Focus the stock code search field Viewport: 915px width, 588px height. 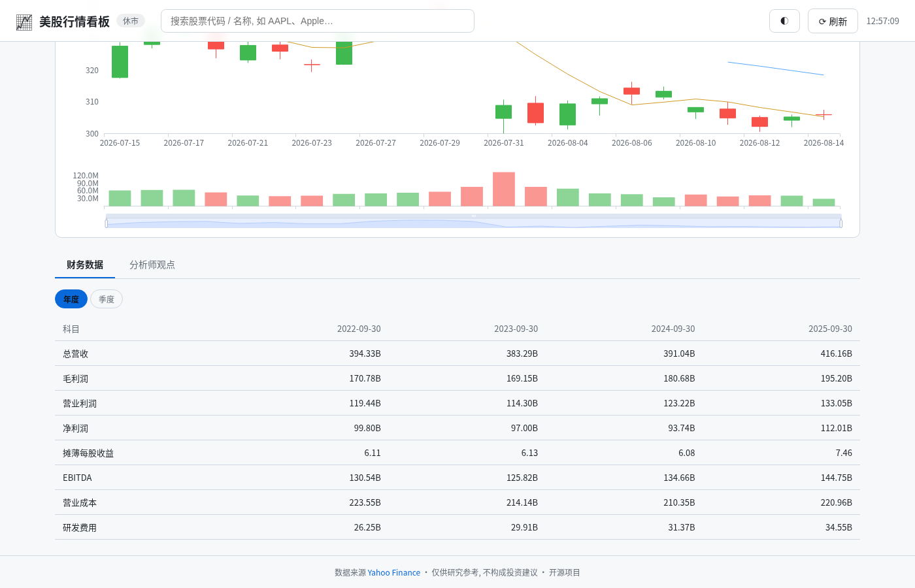pos(318,21)
